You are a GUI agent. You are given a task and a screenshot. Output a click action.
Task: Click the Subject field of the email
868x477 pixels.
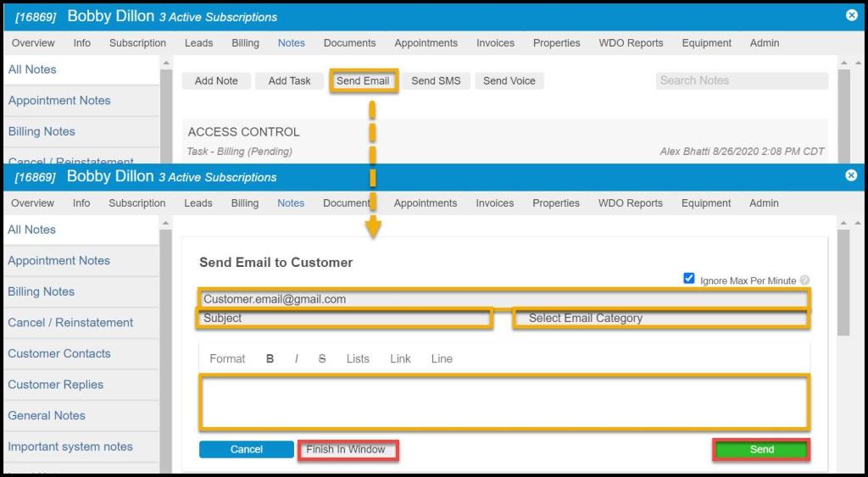pos(344,319)
